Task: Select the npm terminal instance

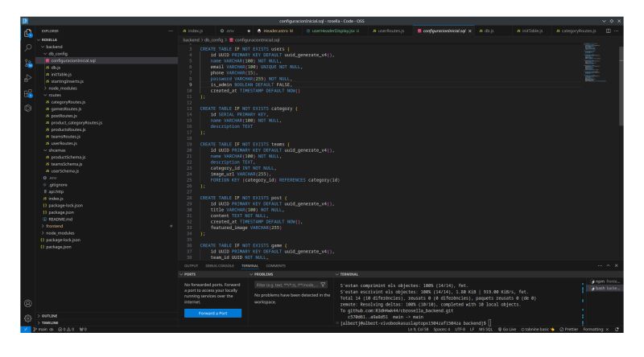Action: click(605, 281)
